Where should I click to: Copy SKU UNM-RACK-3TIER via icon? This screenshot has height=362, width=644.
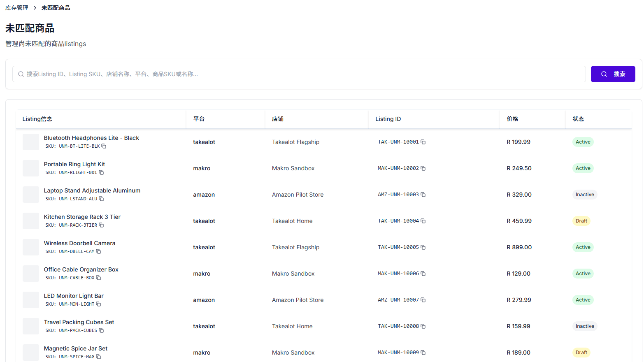[101, 225]
